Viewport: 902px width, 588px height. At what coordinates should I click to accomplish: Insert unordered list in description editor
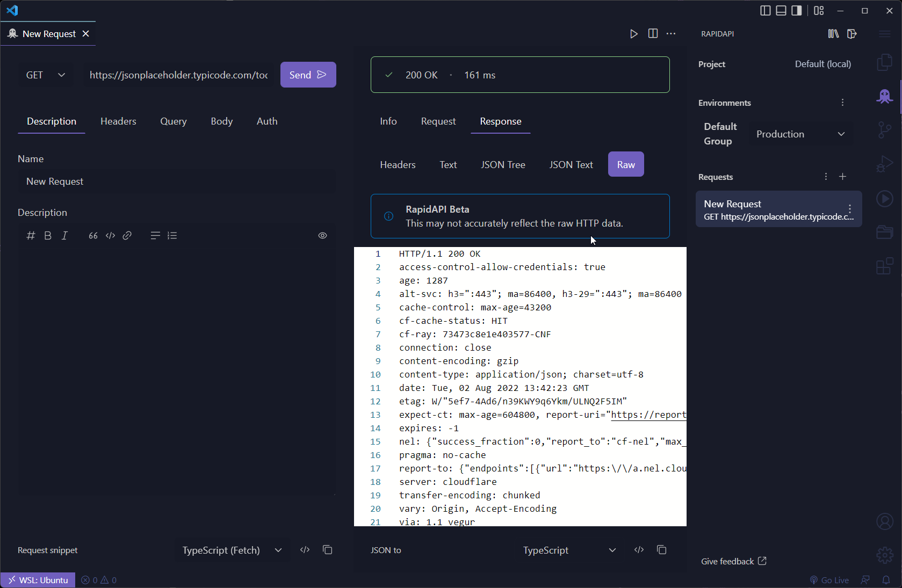155,236
